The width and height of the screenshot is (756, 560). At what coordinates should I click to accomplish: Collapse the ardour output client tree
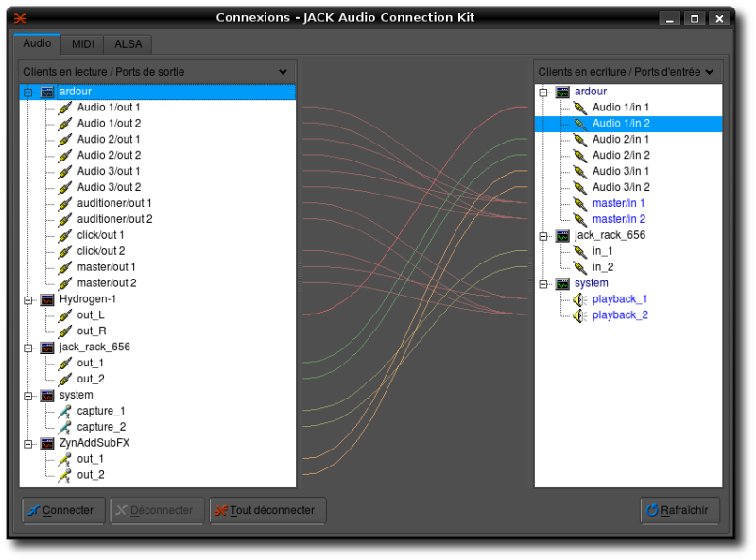pos(28,92)
